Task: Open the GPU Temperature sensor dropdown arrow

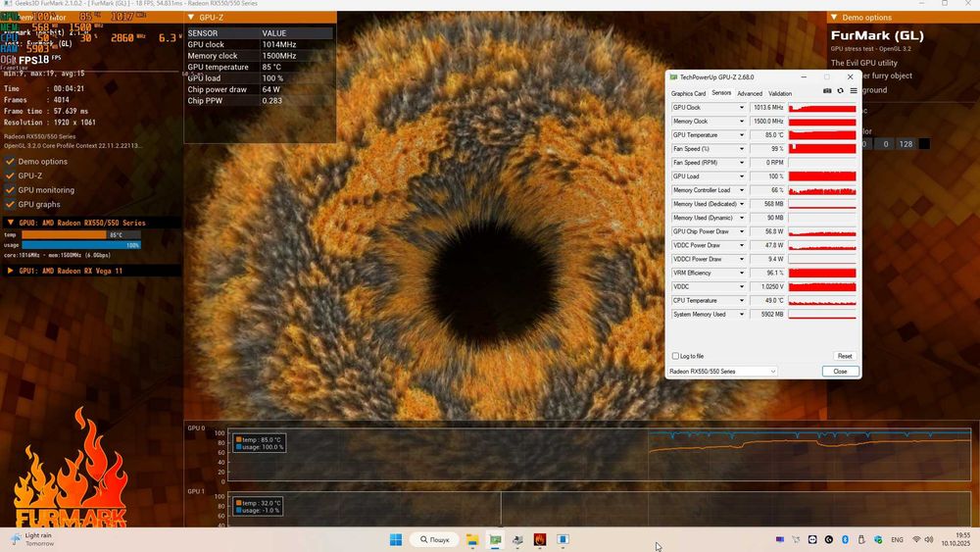Action: click(x=742, y=135)
